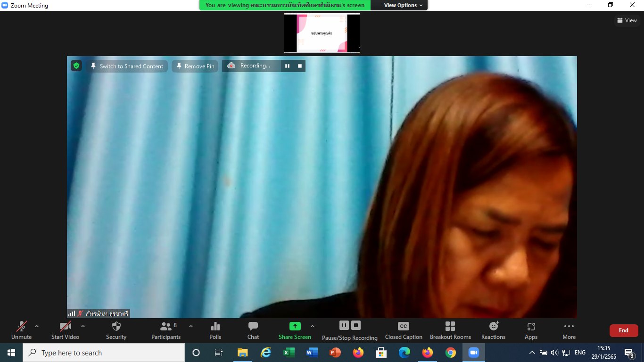Click the red End button
The width and height of the screenshot is (644, 362).
624,330
